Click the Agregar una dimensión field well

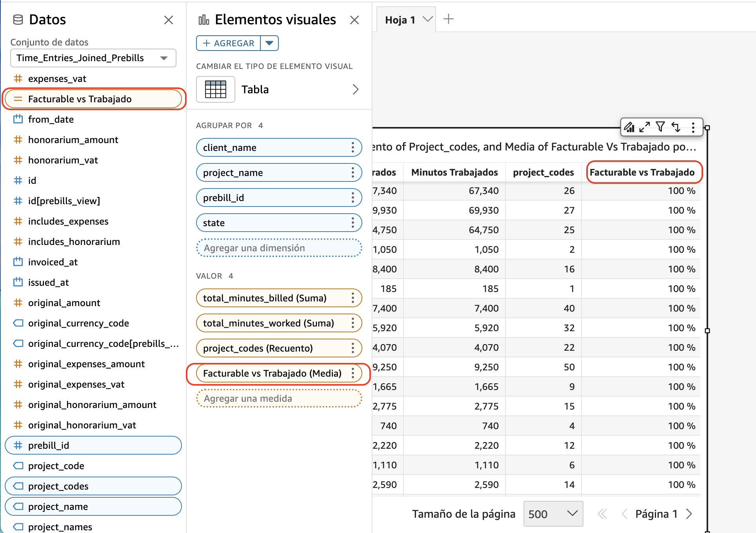279,248
